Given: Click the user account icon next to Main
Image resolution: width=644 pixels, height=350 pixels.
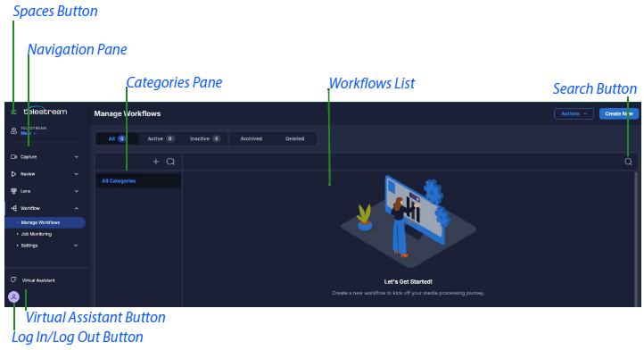Looking at the screenshot, I should pos(13,130).
